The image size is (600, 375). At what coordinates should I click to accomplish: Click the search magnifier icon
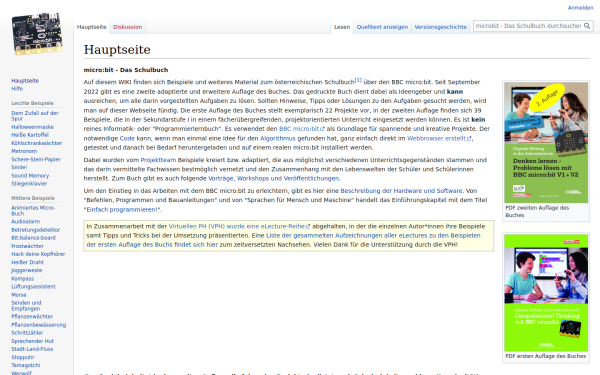tap(587, 26)
